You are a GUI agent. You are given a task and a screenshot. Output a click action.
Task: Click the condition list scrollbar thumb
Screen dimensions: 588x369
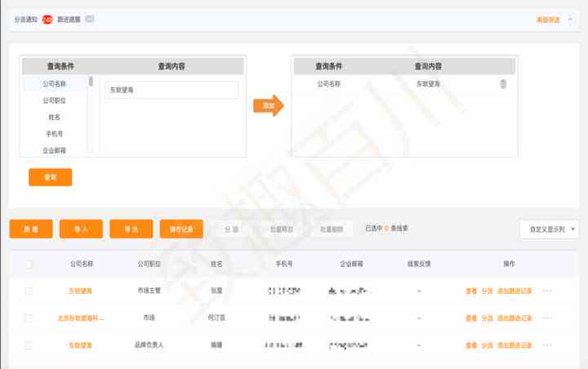click(91, 81)
